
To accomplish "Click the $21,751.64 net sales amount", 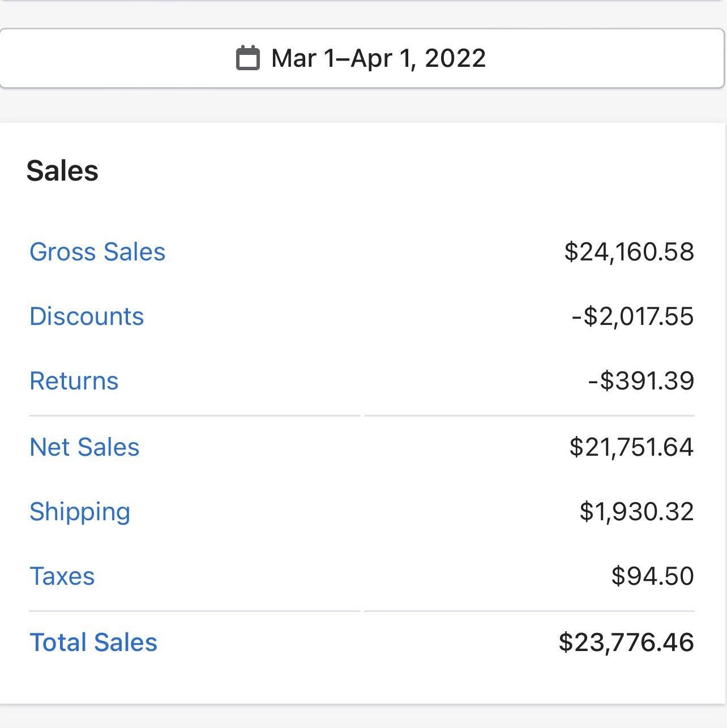I will pos(631,447).
